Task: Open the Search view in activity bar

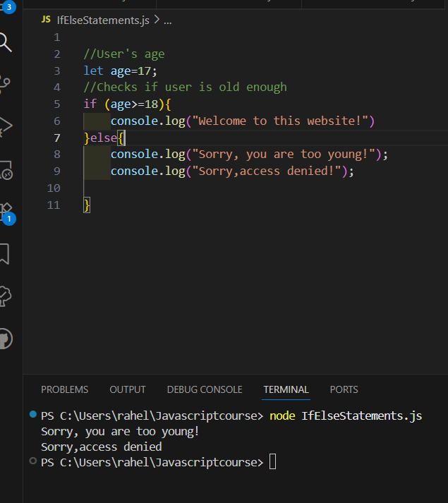Action: pos(5,42)
